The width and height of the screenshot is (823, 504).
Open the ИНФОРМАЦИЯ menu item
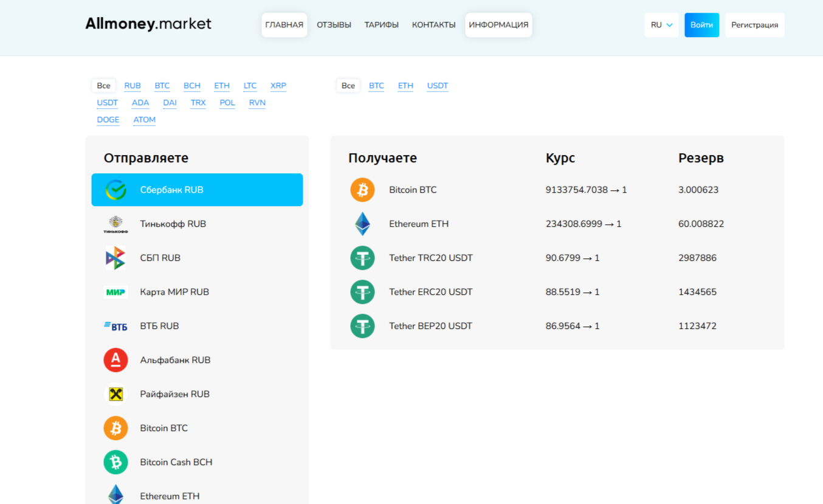pos(498,25)
